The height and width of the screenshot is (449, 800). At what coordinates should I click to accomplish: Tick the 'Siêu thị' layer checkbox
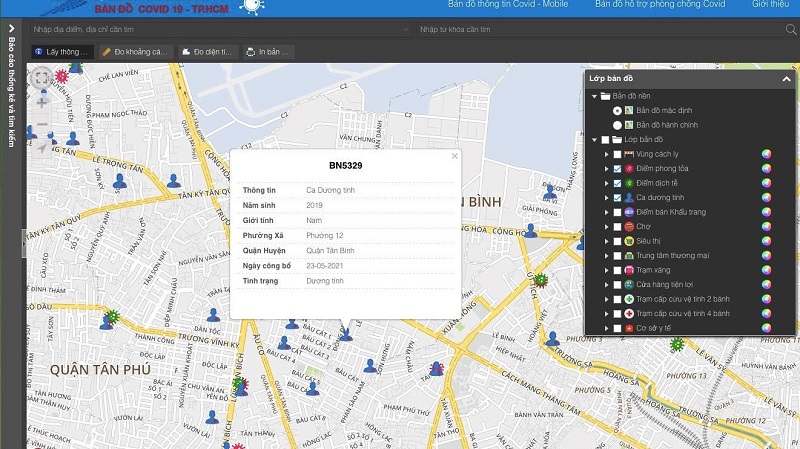(619, 241)
